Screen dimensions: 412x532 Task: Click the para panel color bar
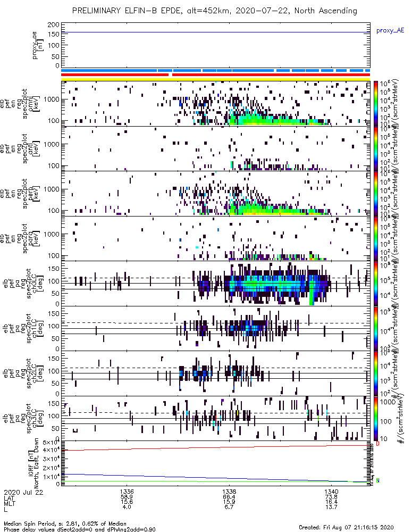pyautogui.click(x=375, y=238)
